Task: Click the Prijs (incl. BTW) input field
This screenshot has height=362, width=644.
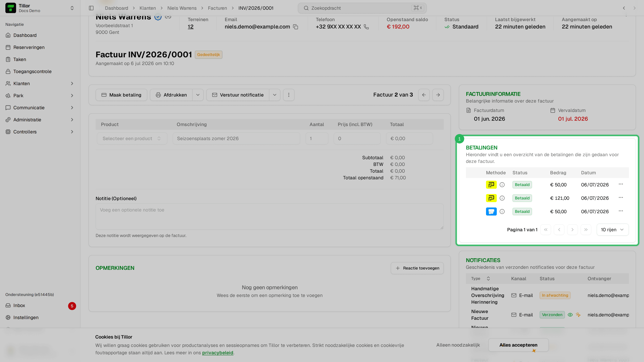Action: coord(357,138)
